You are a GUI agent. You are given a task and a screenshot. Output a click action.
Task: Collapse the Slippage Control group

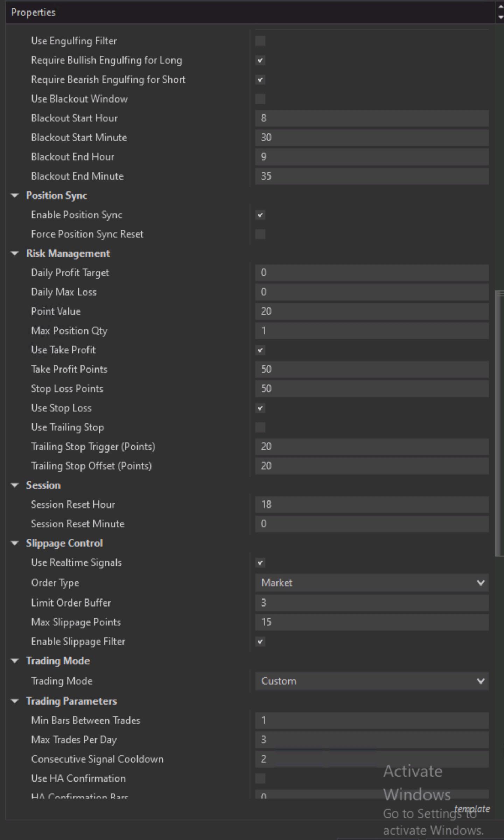pos(15,543)
